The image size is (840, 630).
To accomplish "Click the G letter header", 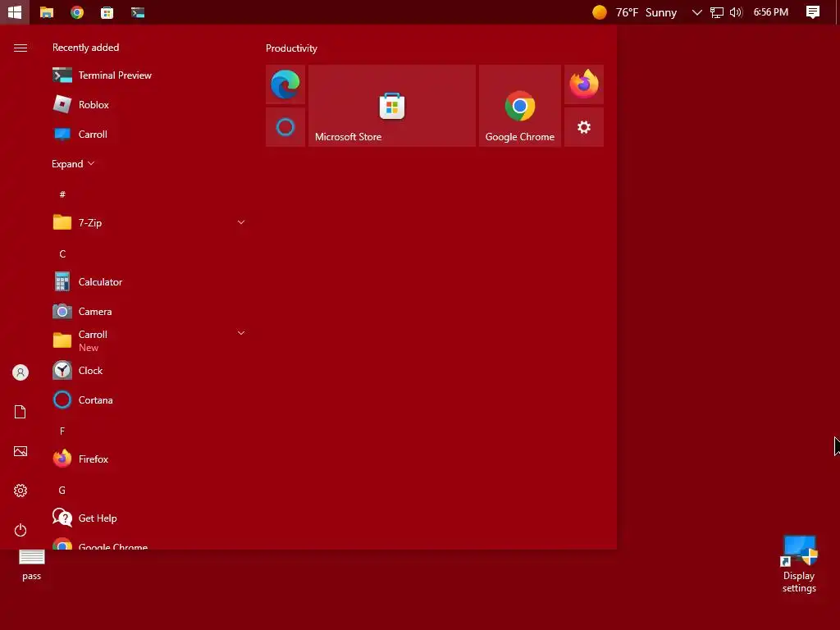I will point(62,491).
